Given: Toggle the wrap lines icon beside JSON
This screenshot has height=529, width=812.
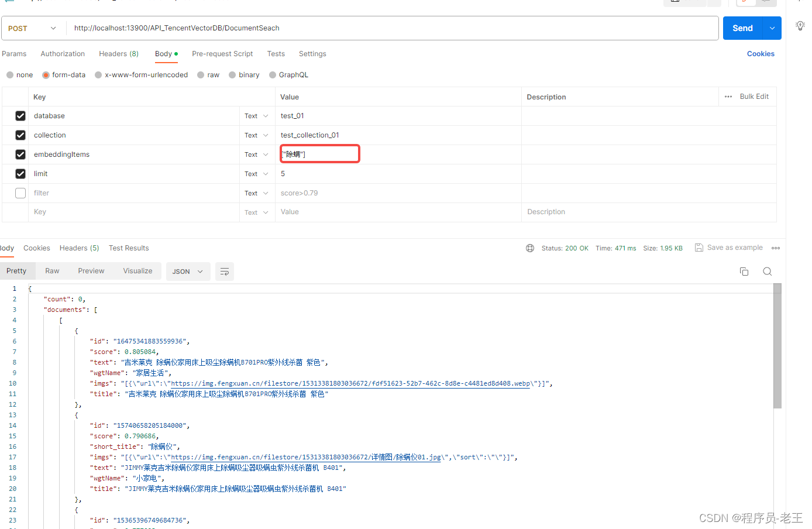Looking at the screenshot, I should click(225, 272).
